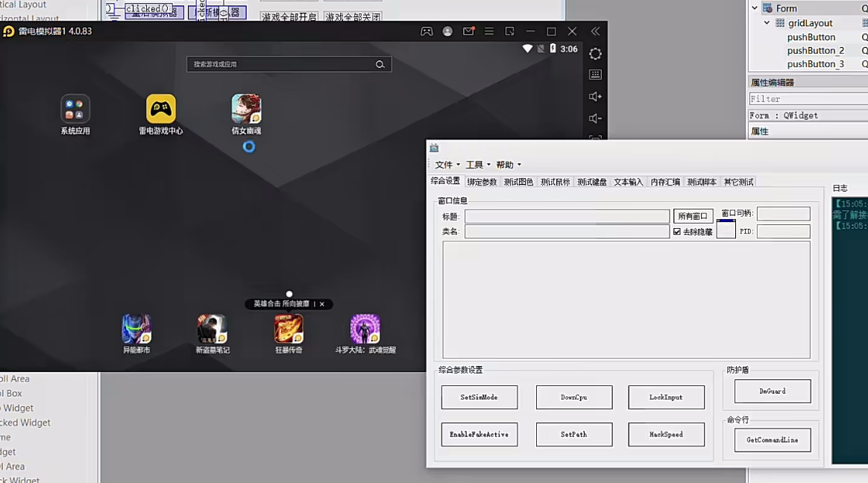Click the 窗口句柄 input field
The height and width of the screenshot is (483, 868).
(x=783, y=214)
